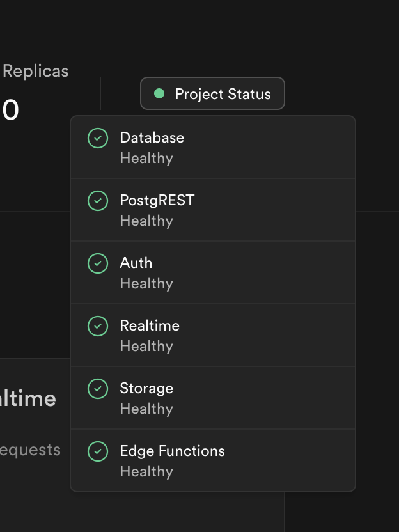The image size is (399, 532).
Task: Click the Realtime healthy checkmark icon
Action: [x=97, y=326]
